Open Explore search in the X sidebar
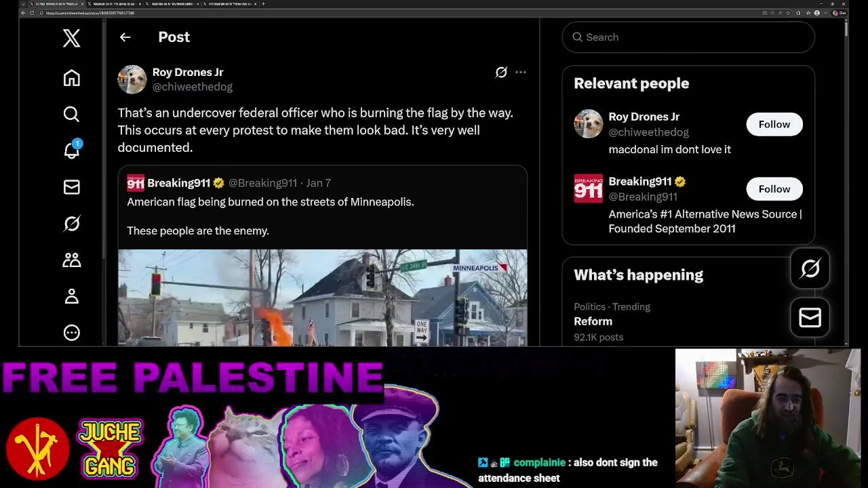This screenshot has width=868, height=488. click(71, 114)
